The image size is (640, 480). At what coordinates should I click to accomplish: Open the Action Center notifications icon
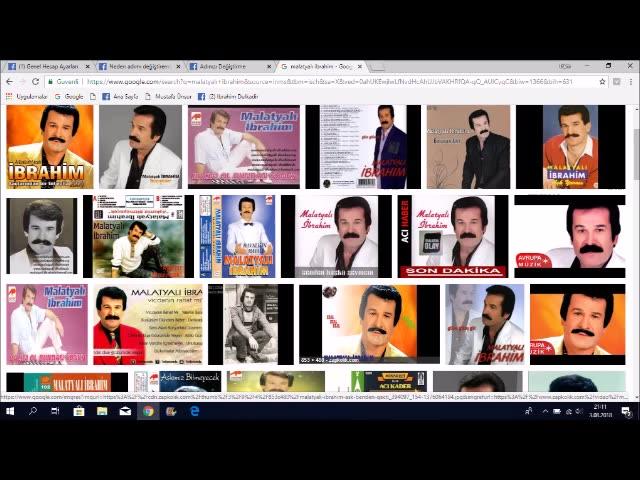tap(626, 411)
